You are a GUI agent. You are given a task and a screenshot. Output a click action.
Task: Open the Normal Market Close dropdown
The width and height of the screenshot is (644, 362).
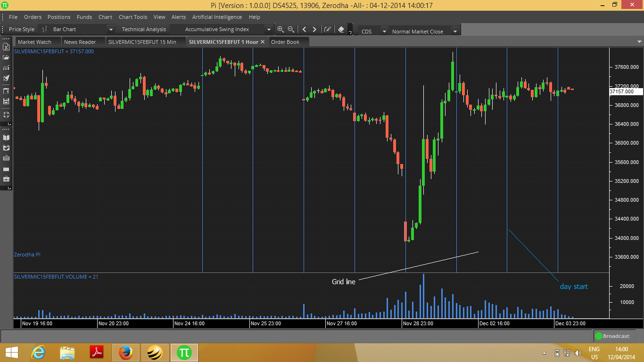455,32
